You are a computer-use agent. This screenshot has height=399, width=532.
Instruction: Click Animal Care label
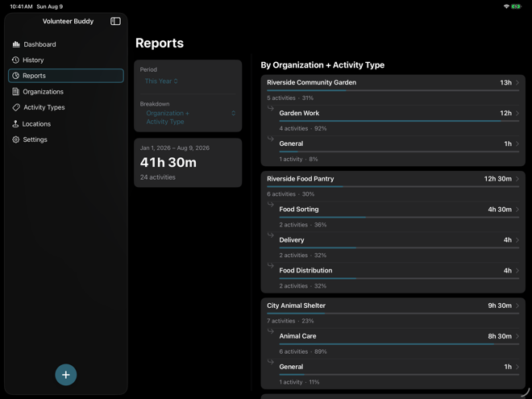pyautogui.click(x=297, y=336)
